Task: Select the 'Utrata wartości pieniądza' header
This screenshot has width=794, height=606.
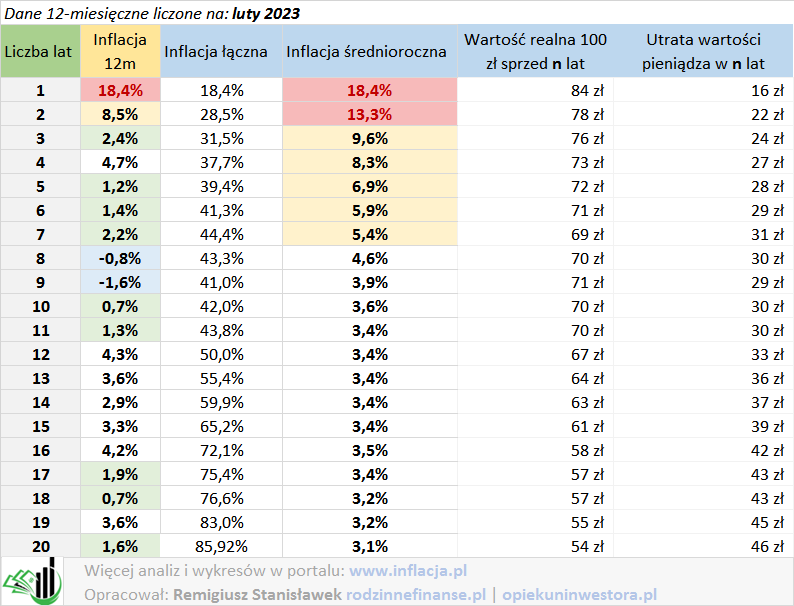Action: (704, 51)
